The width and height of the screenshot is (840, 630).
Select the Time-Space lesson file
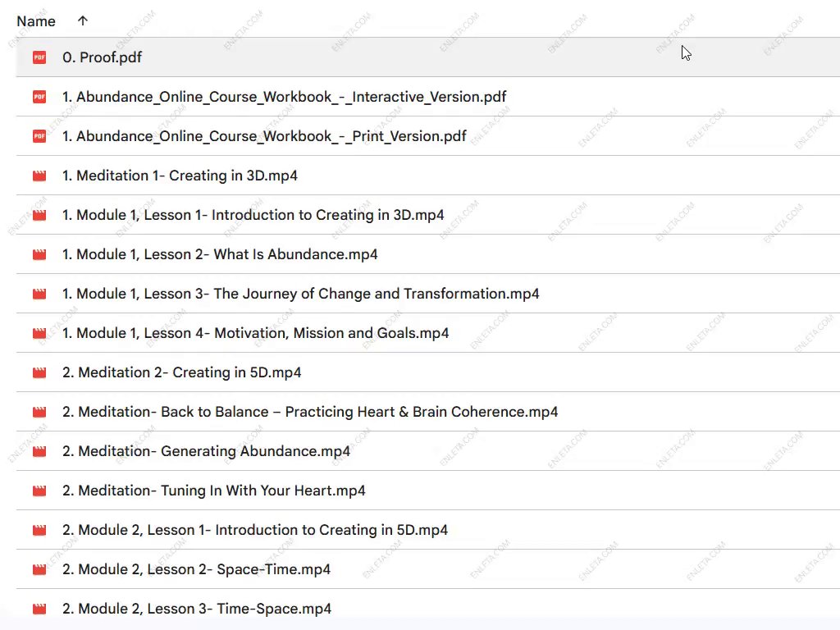pyautogui.click(x=197, y=609)
